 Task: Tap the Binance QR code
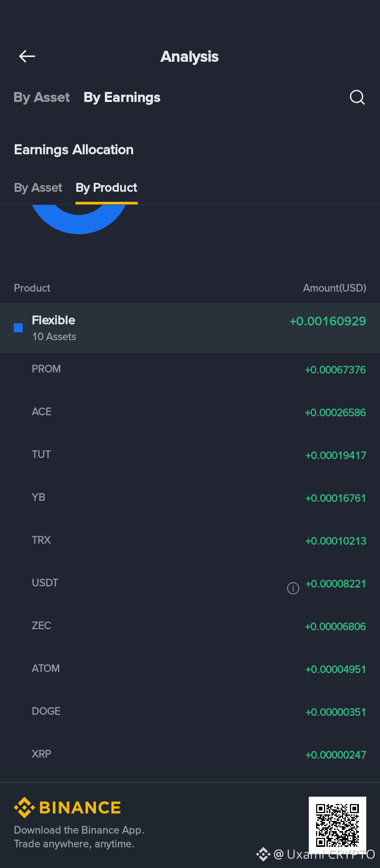(x=337, y=825)
